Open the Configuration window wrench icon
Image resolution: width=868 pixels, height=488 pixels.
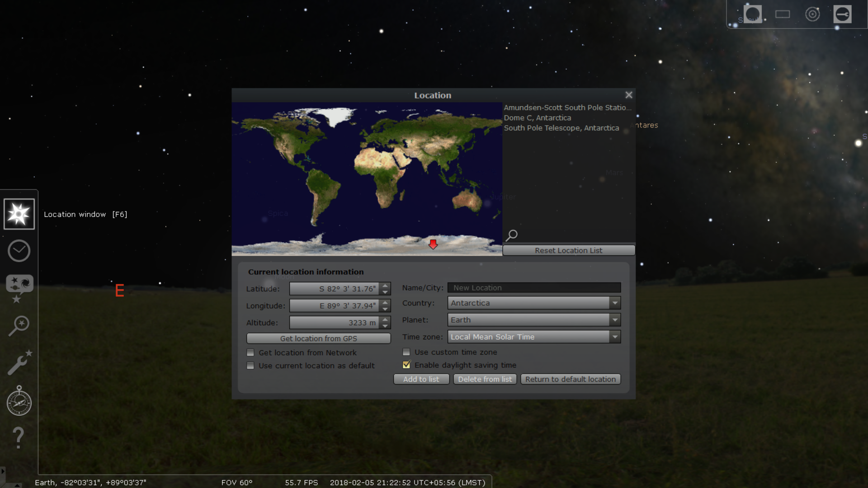click(x=19, y=362)
